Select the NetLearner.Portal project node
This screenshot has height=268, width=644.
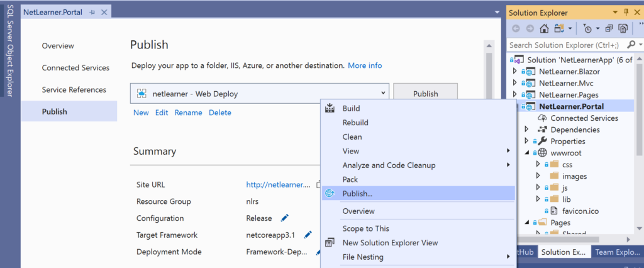(x=571, y=106)
